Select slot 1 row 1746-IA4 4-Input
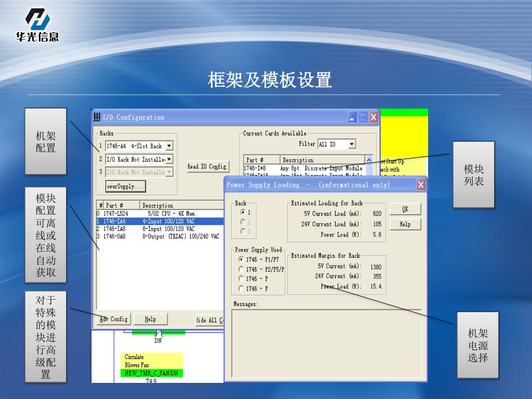 coord(160,221)
